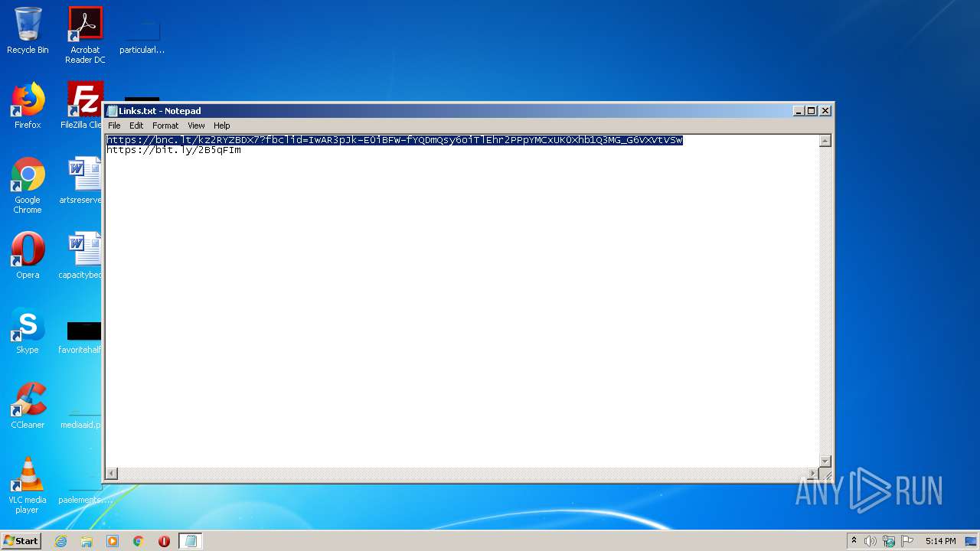Viewport: 980px width, 551px height.
Task: Open the Help menu in Notepad
Action: (221, 126)
